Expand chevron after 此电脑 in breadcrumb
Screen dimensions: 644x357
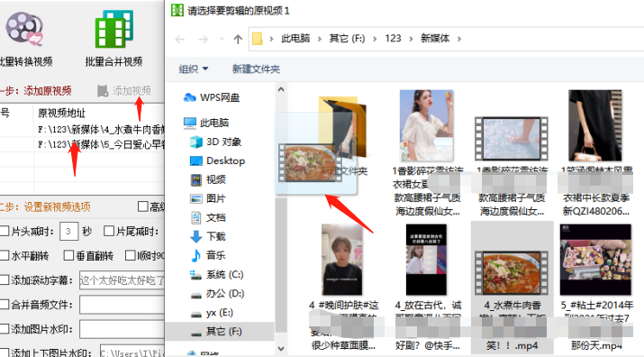319,39
